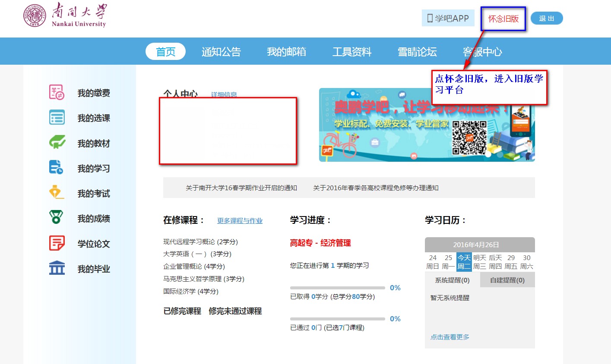Go to 我的邮箱 in navigation bar
Viewport: 611px width, 364px height.
(286, 52)
